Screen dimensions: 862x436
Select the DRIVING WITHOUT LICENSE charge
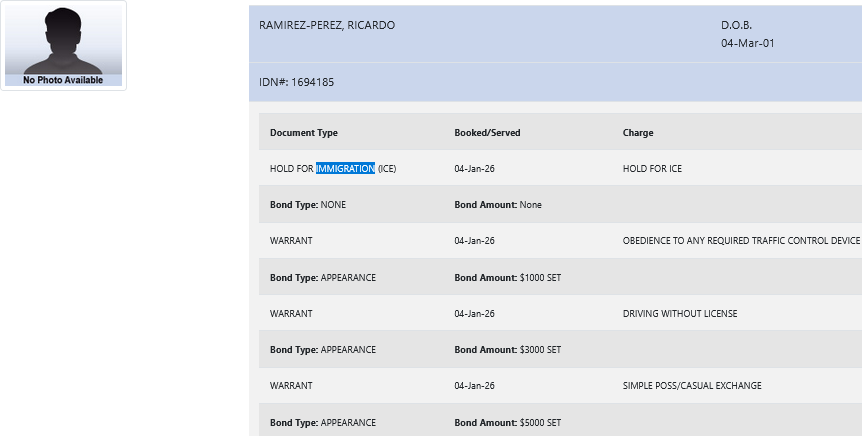click(x=679, y=313)
